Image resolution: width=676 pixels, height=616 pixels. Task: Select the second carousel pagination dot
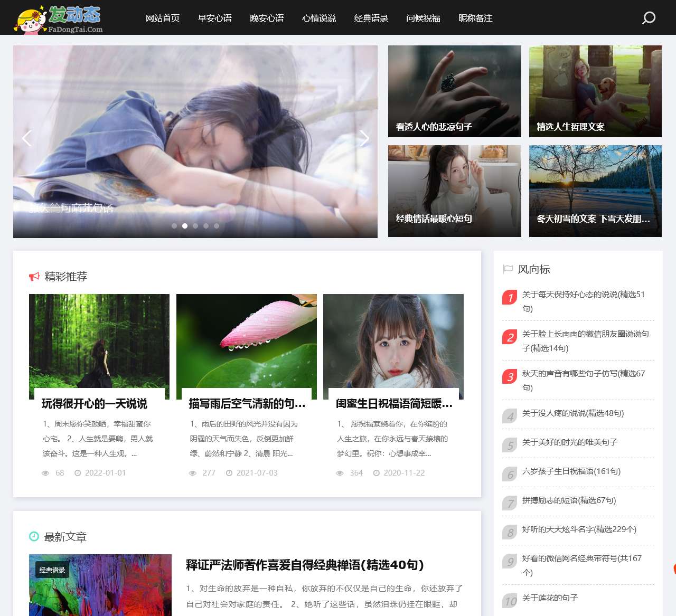click(185, 225)
